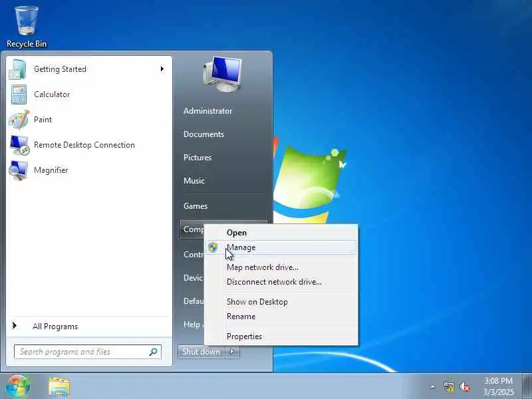Click the Manage shield icon
This screenshot has height=399, width=532.
(213, 247)
